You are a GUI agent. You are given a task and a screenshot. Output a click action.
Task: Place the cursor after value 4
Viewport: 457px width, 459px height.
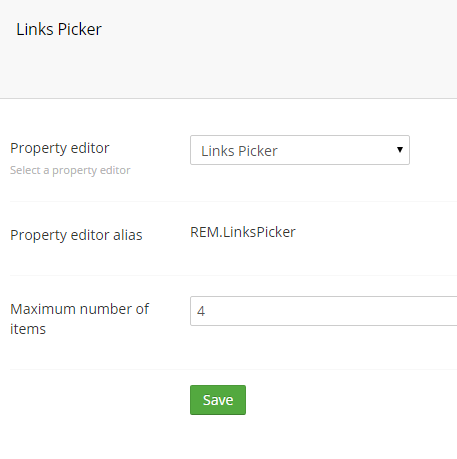click(206, 311)
